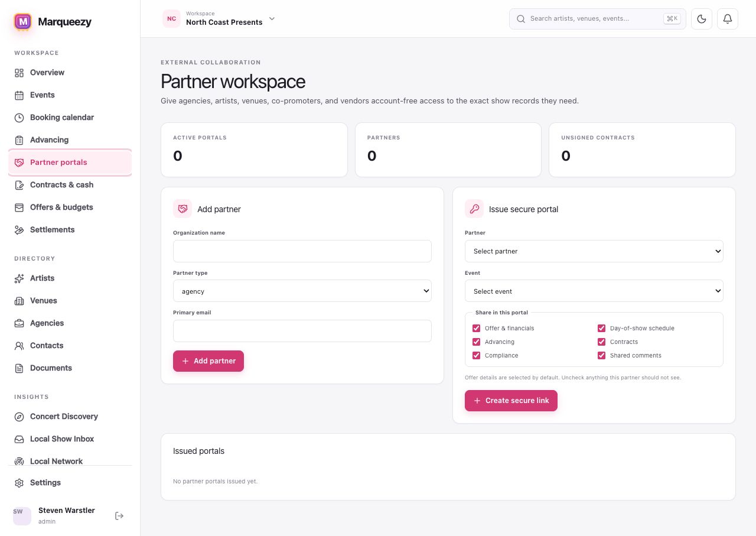Click 'No partner portals issued yet.' text
Viewport: 756px width, 536px height.
pyautogui.click(x=215, y=481)
